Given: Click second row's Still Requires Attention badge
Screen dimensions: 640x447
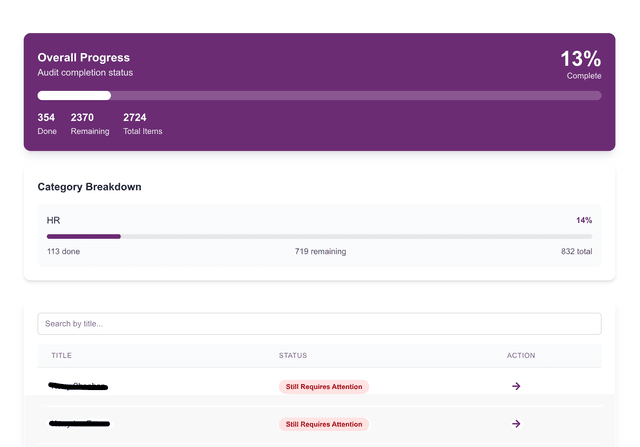Looking at the screenshot, I should 323,424.
